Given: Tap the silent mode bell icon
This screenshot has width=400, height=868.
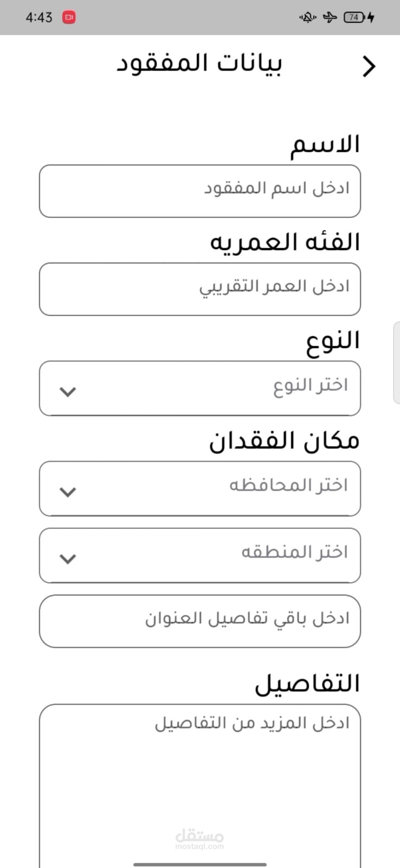Looking at the screenshot, I should pyautogui.click(x=308, y=17).
